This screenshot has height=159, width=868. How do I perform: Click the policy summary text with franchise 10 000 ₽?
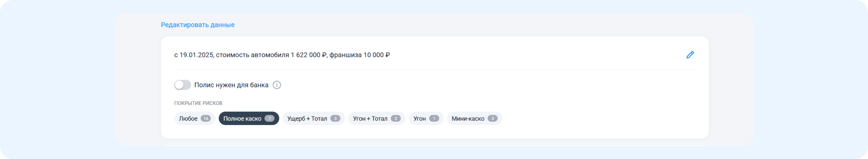point(282,55)
